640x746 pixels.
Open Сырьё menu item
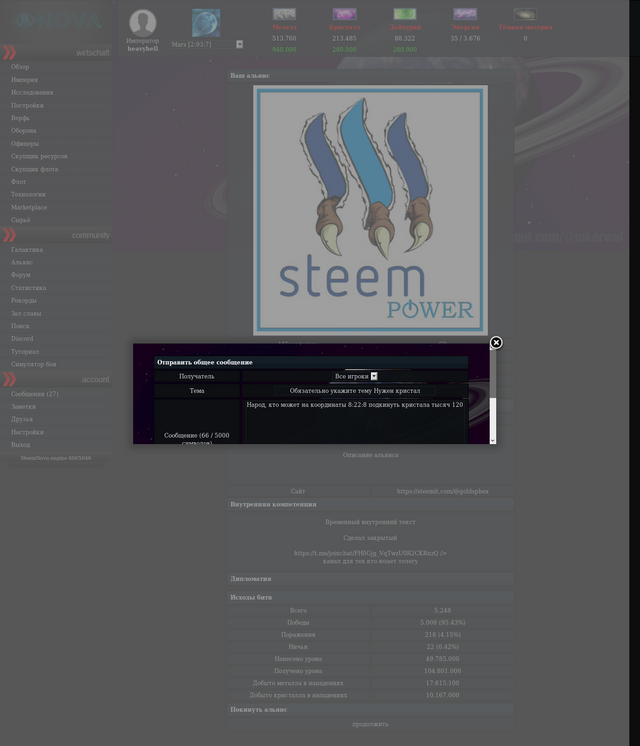pos(20,220)
